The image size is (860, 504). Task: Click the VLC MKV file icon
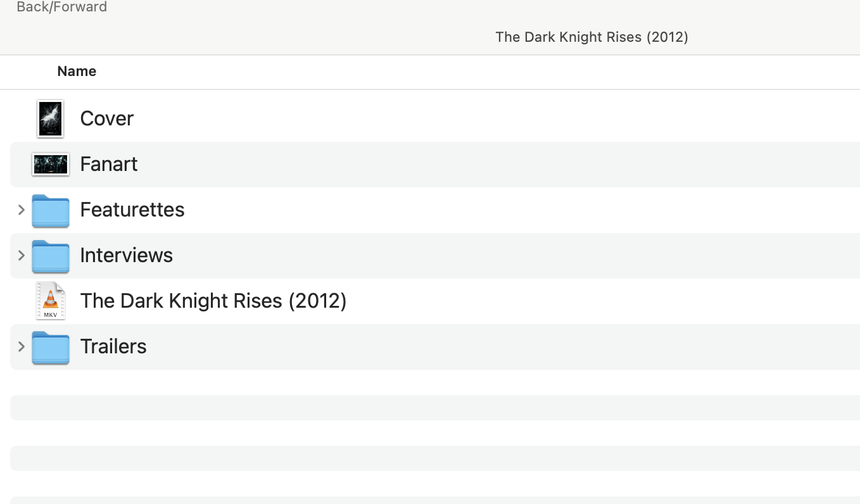coord(51,301)
